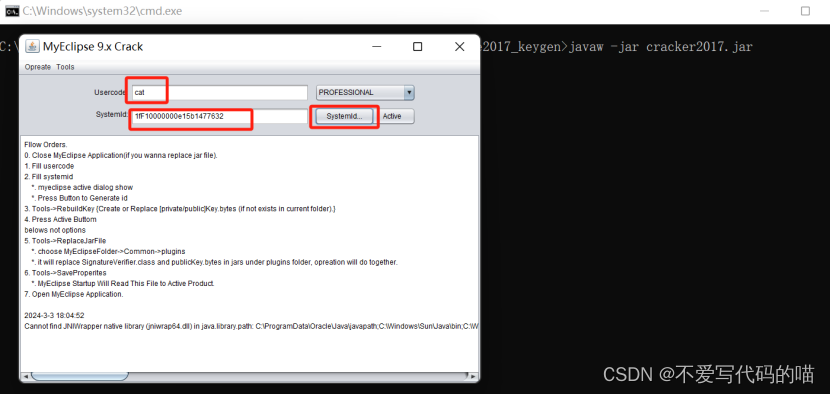Click the Usercode input field
831x394 pixels.
tap(219, 92)
